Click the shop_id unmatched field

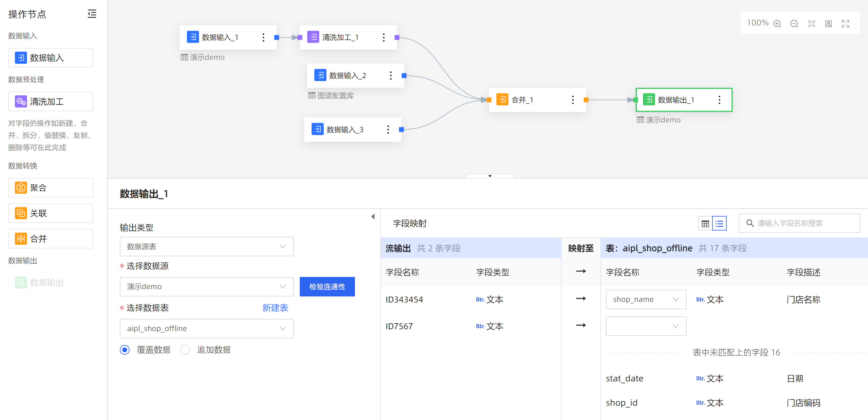pos(622,403)
